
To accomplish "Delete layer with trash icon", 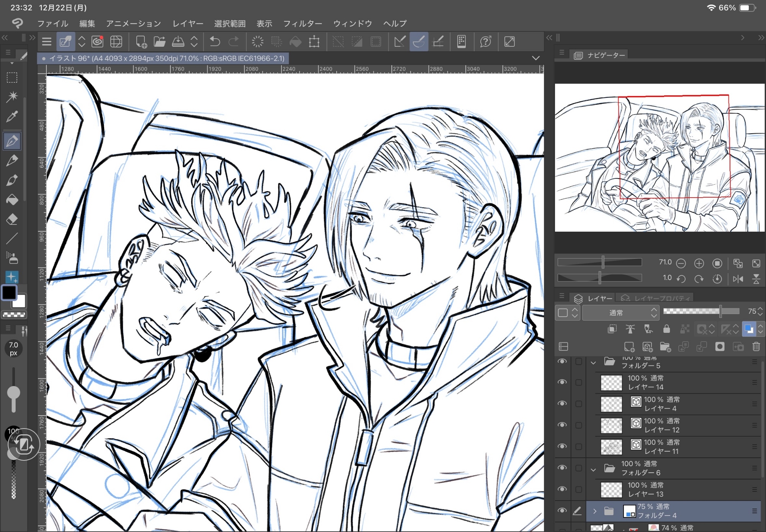I will 756,347.
